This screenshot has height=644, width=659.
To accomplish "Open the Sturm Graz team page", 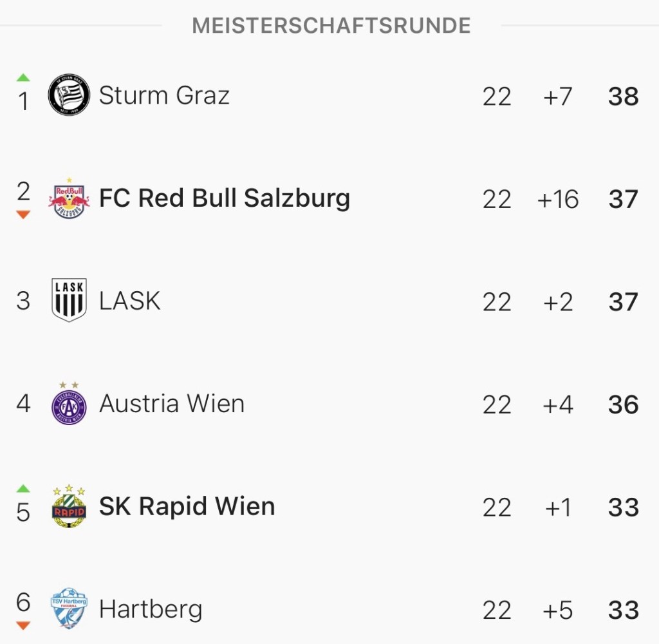I will point(164,96).
